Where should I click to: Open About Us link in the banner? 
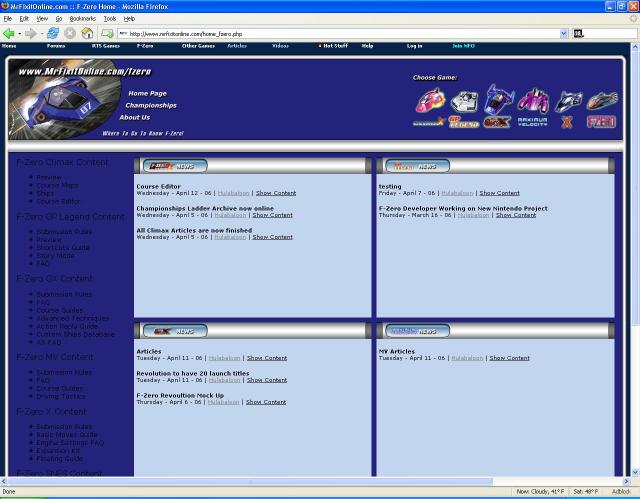(135, 118)
